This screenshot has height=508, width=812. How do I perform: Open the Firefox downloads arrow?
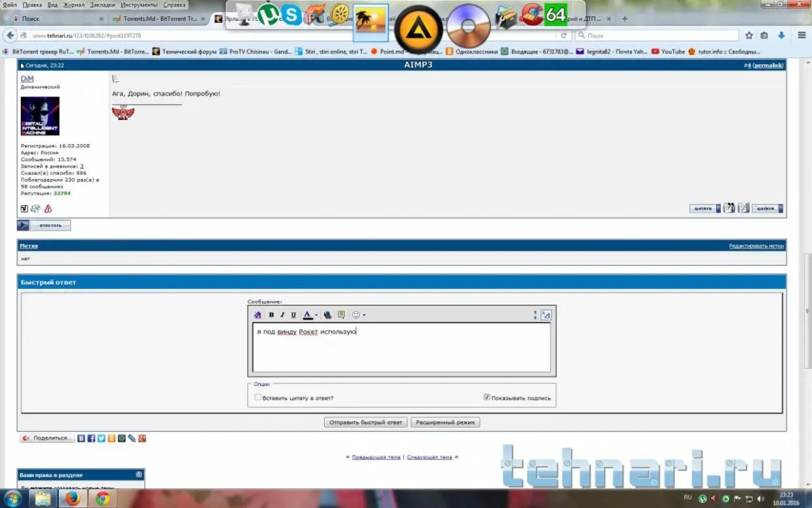click(x=781, y=35)
